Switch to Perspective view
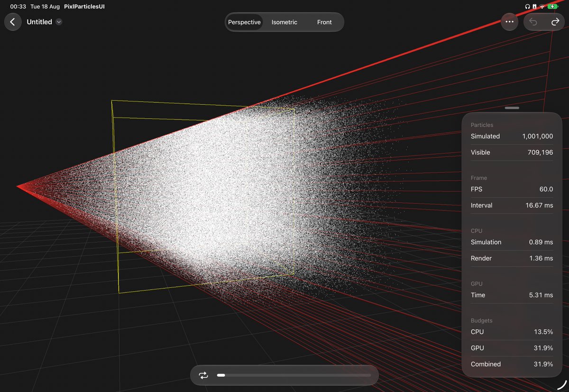Viewport: 569px width, 392px height. 244,22
